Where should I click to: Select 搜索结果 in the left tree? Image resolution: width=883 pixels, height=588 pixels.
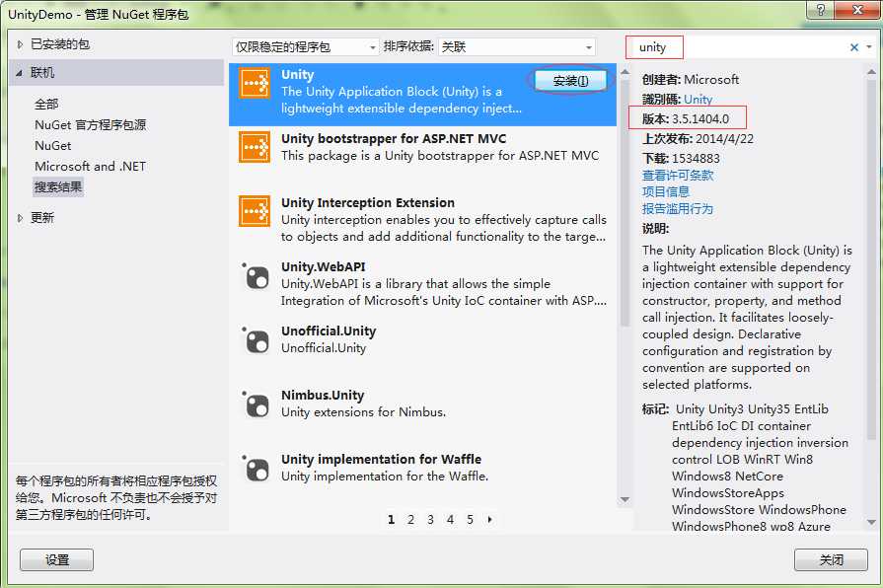(58, 187)
